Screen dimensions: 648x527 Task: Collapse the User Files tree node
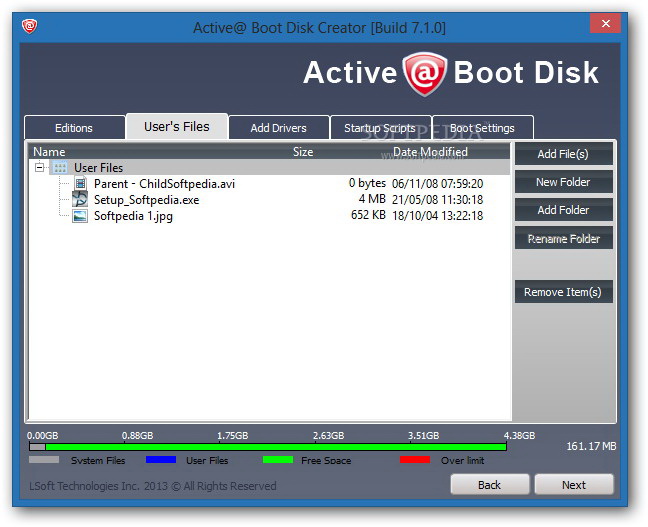pos(39,167)
